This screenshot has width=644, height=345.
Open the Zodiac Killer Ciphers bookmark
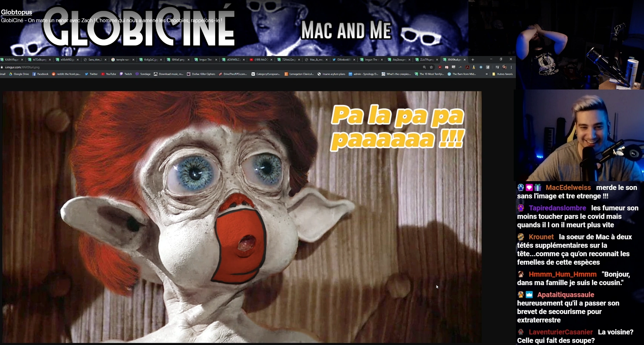click(201, 74)
